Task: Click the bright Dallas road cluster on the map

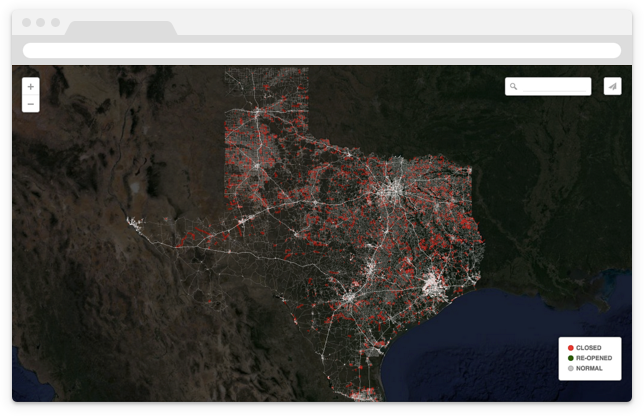Action: click(392, 190)
